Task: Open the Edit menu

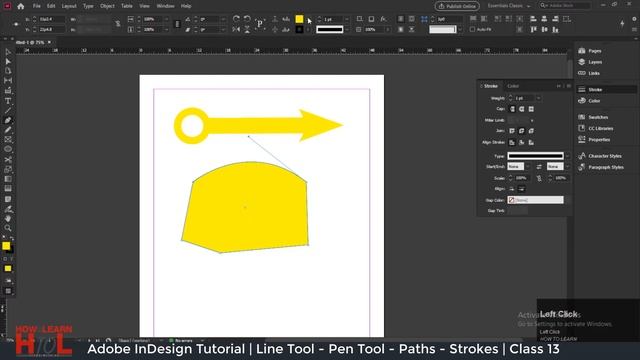Action: (51, 6)
